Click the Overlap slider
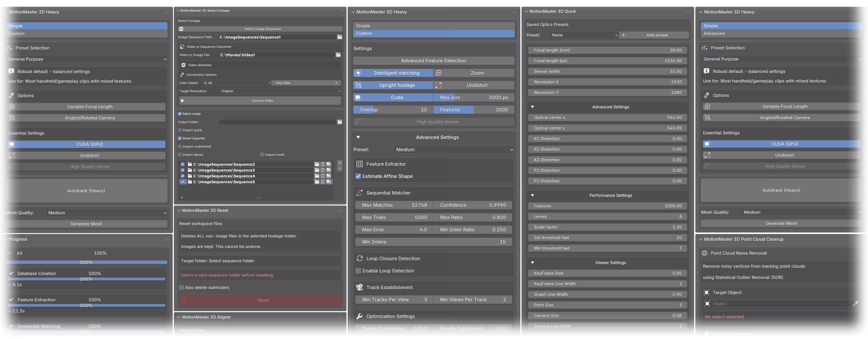 393,110
